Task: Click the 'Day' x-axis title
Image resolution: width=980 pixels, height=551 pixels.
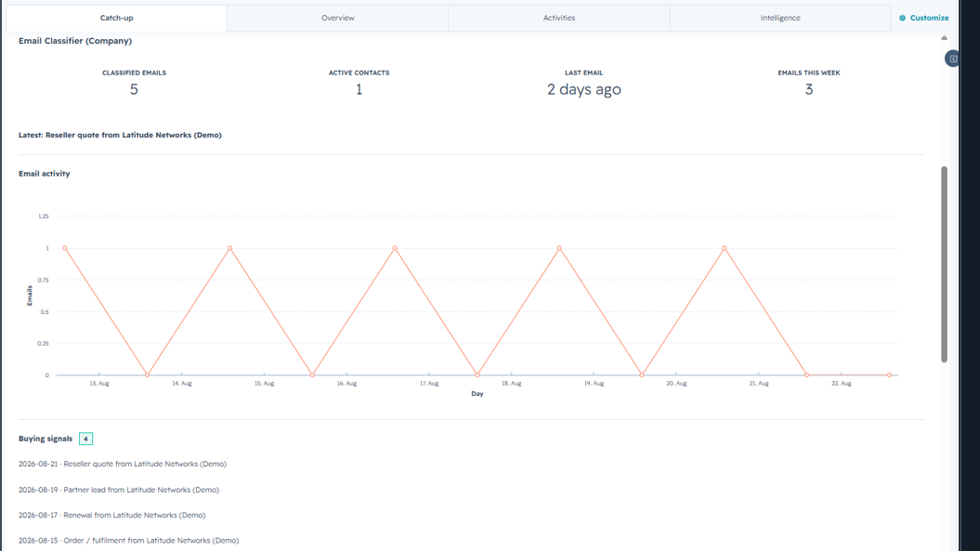Action: pos(477,394)
